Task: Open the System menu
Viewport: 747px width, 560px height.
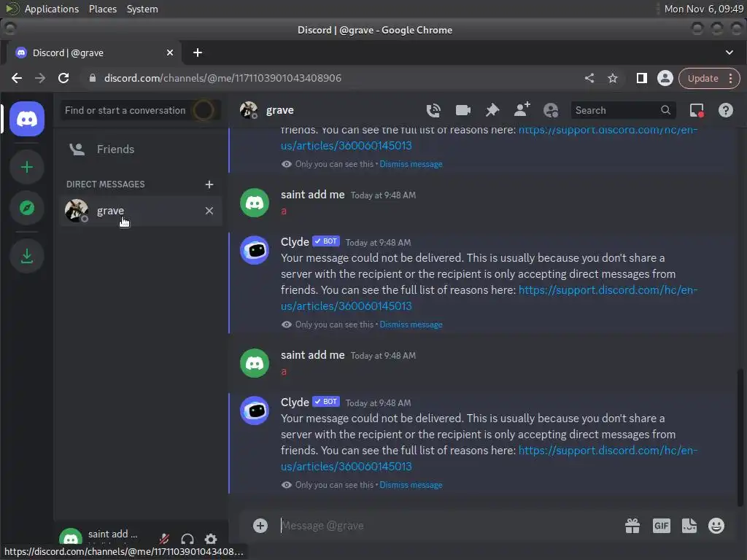Action: (142, 9)
